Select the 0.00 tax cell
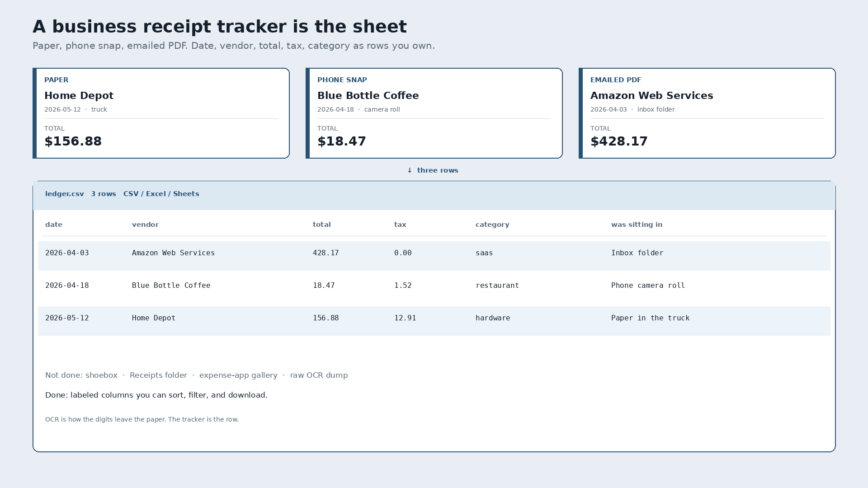868x488 pixels. pyautogui.click(x=403, y=253)
